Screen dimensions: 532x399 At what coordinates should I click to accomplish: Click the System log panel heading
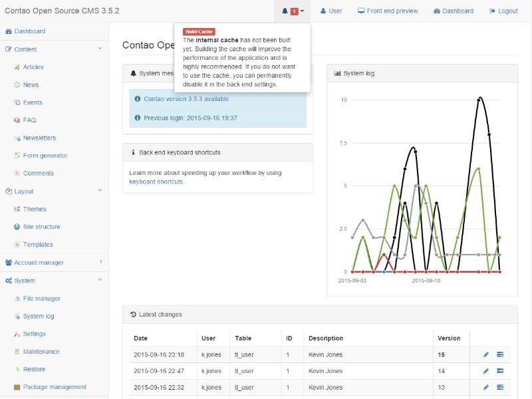tap(422, 73)
